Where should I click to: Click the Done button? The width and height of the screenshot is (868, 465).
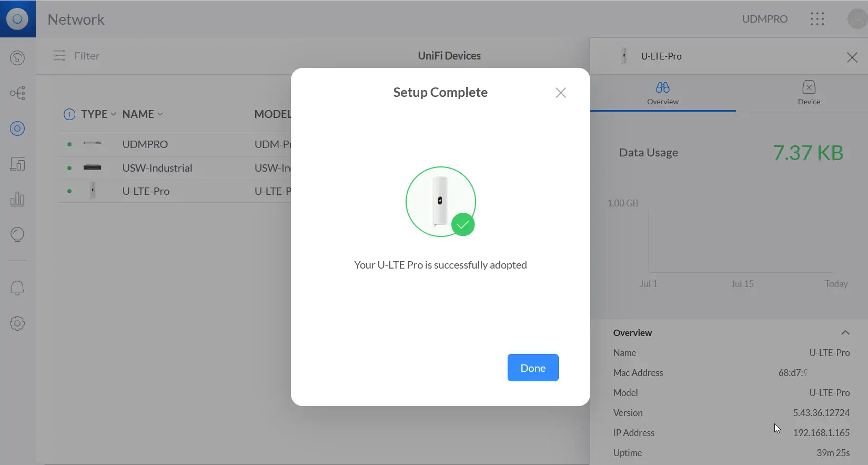532,368
